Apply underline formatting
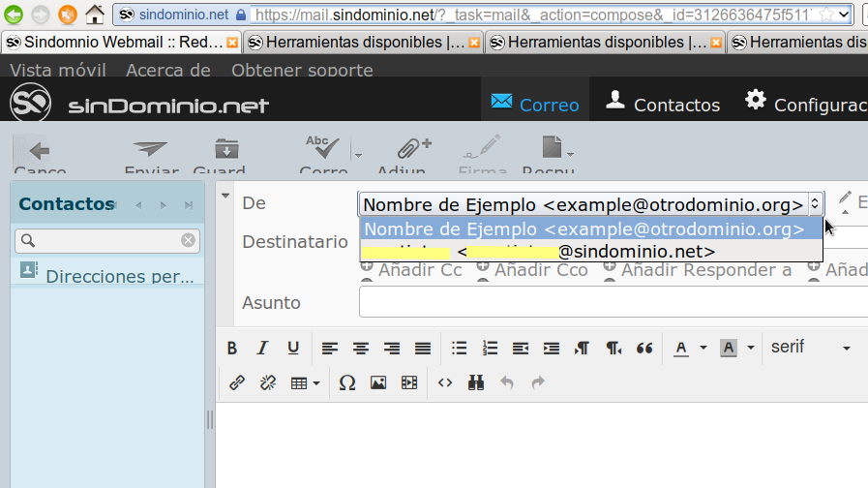The height and width of the screenshot is (488, 868). pos(293,349)
